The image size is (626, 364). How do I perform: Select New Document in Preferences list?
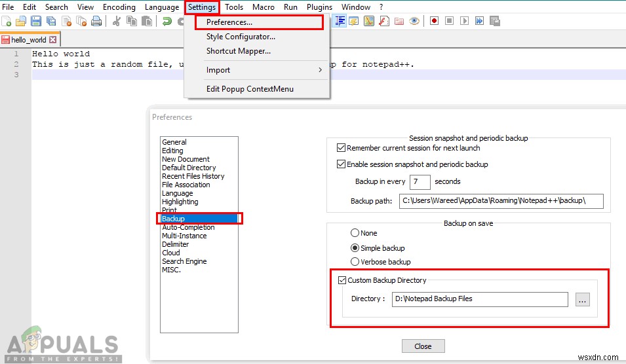tap(186, 159)
